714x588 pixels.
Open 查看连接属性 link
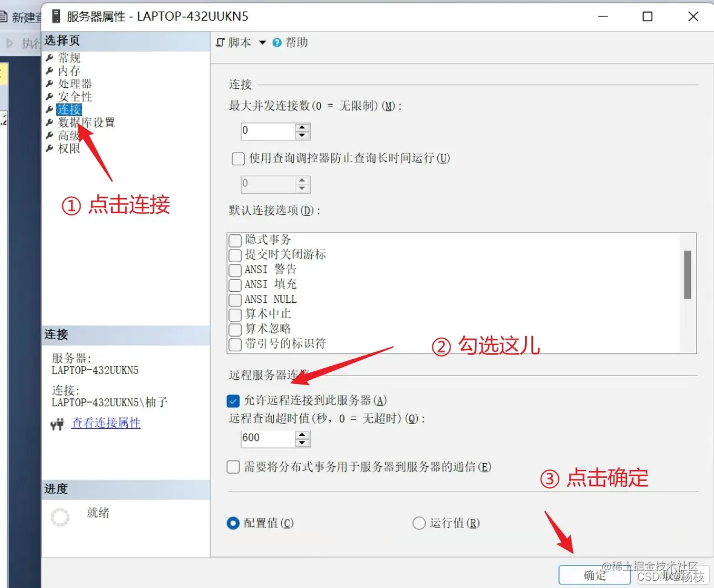[105, 423]
